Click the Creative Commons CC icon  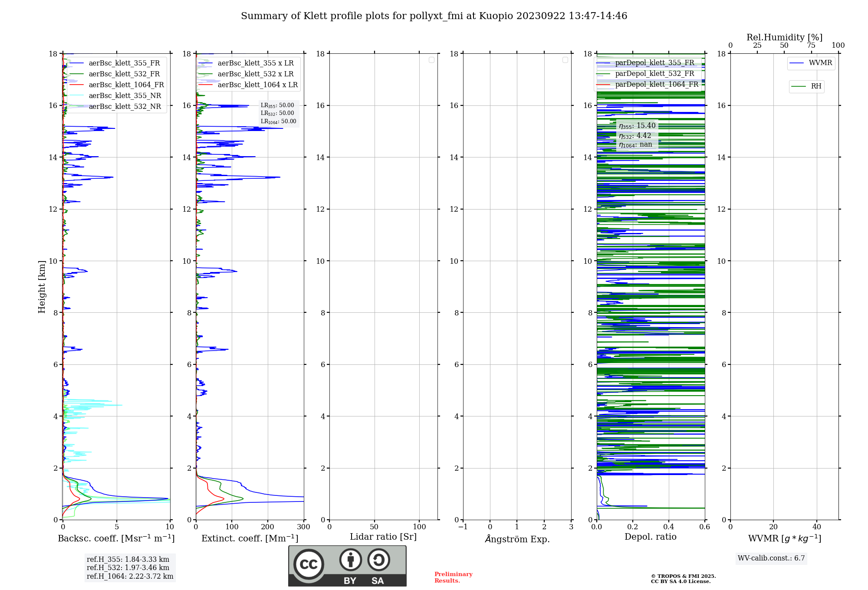[x=309, y=564]
